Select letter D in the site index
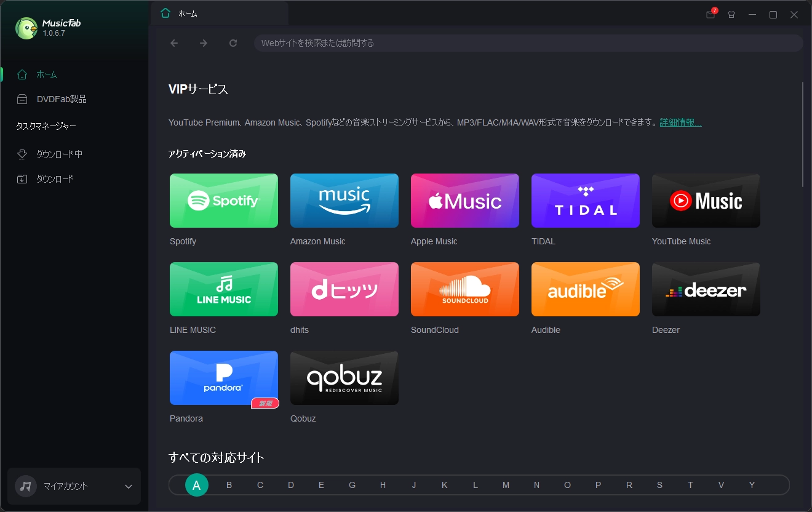This screenshot has height=512, width=812. pos(291,485)
